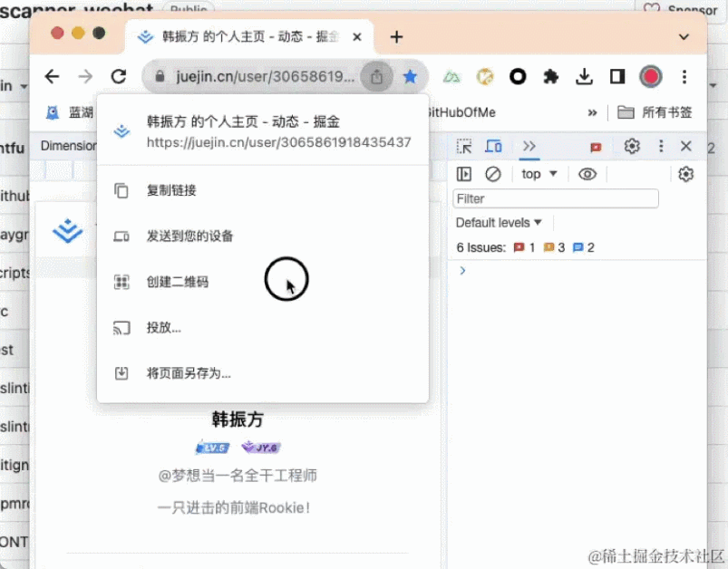Expand more DevTools tabs chevron
Screen dimensions: 728x569
pos(529,147)
